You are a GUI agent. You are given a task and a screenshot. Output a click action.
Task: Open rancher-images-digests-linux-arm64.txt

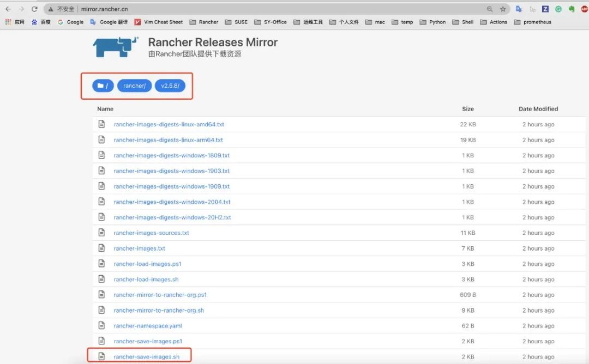click(168, 140)
